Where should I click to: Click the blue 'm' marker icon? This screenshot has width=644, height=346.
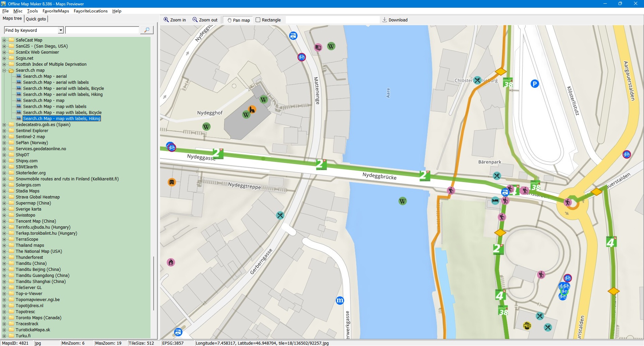click(340, 300)
